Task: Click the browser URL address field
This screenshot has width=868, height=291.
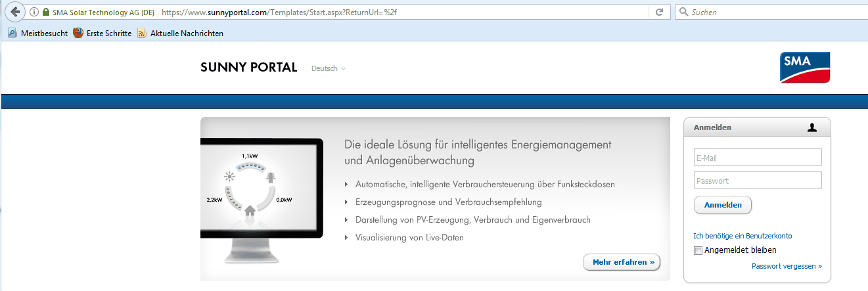Action: click(403, 12)
